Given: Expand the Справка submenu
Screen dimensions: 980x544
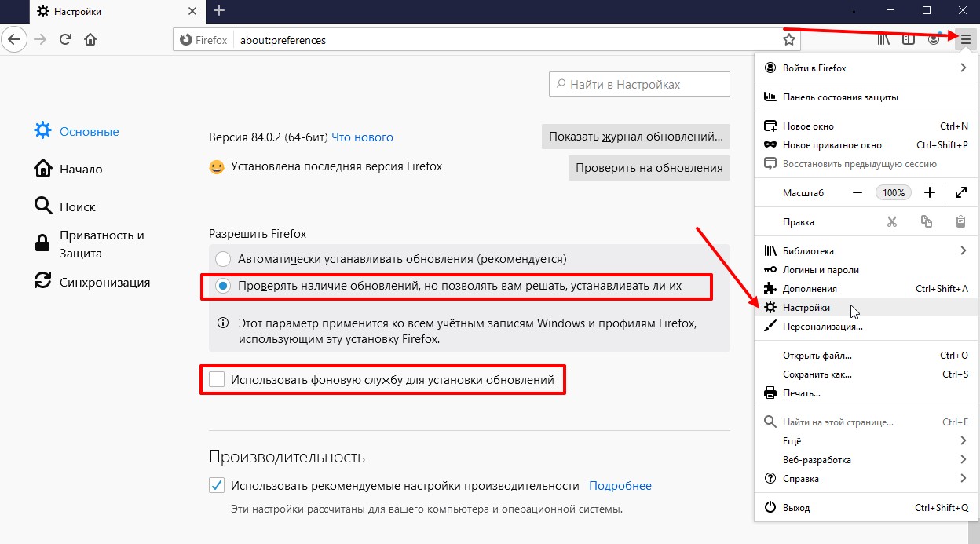Looking at the screenshot, I should click(x=864, y=479).
